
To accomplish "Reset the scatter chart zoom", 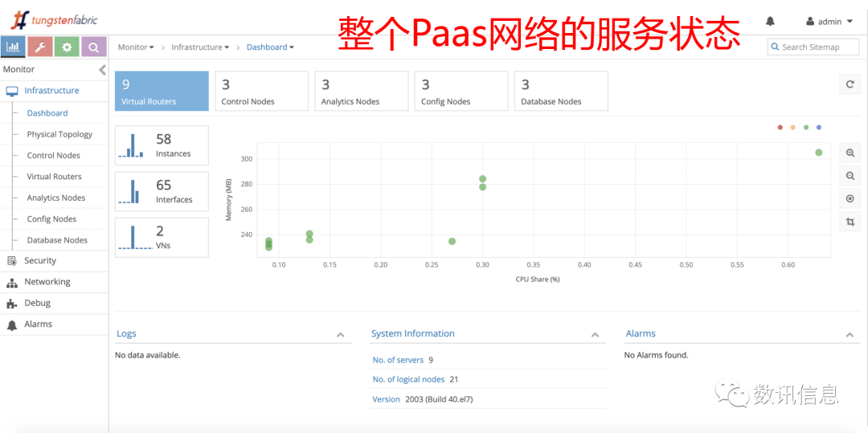I will tap(850, 198).
